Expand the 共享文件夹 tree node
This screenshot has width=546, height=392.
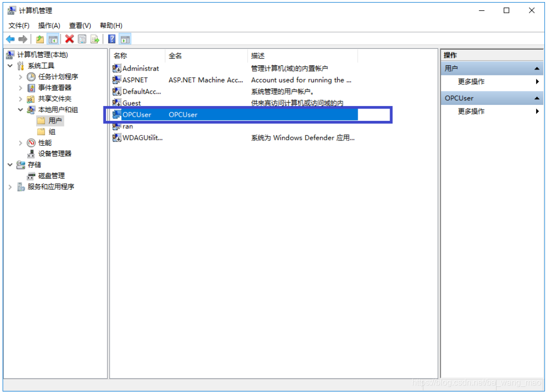21,99
